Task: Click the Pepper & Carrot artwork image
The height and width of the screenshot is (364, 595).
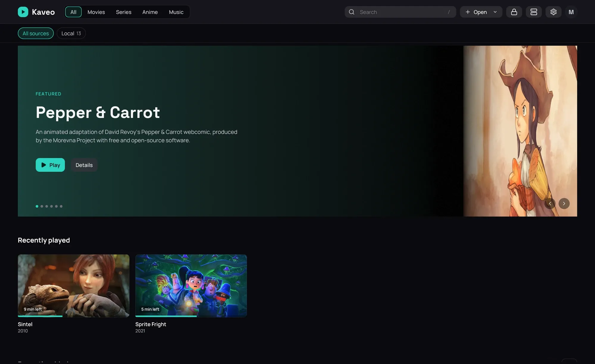Action: 520,131
